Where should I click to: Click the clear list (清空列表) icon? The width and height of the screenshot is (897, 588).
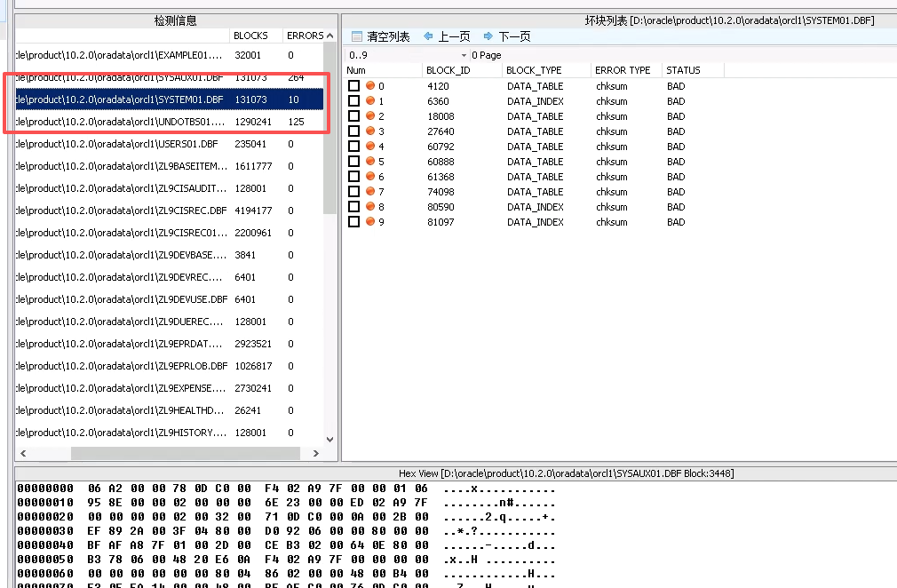pyautogui.click(x=357, y=36)
